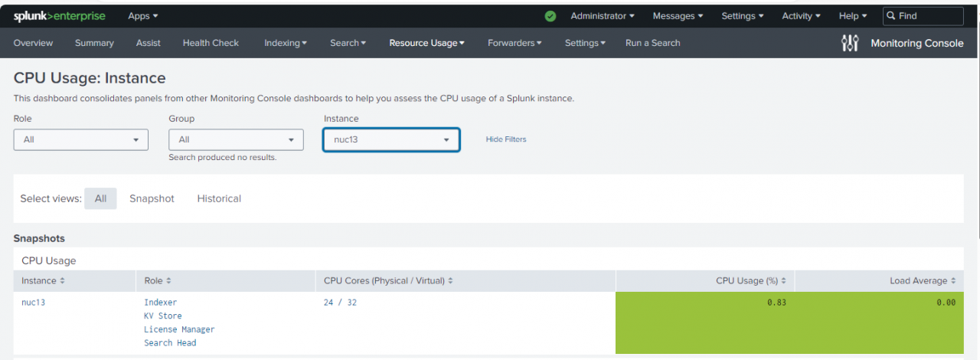The image size is (980, 360).
Task: Sort by Role column sort arrows
Action: pyautogui.click(x=168, y=281)
